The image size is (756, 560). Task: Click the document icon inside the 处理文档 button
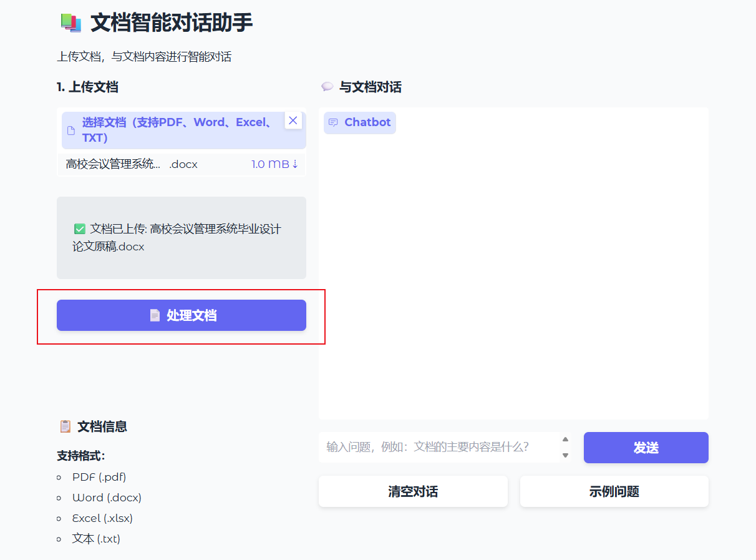click(x=153, y=315)
